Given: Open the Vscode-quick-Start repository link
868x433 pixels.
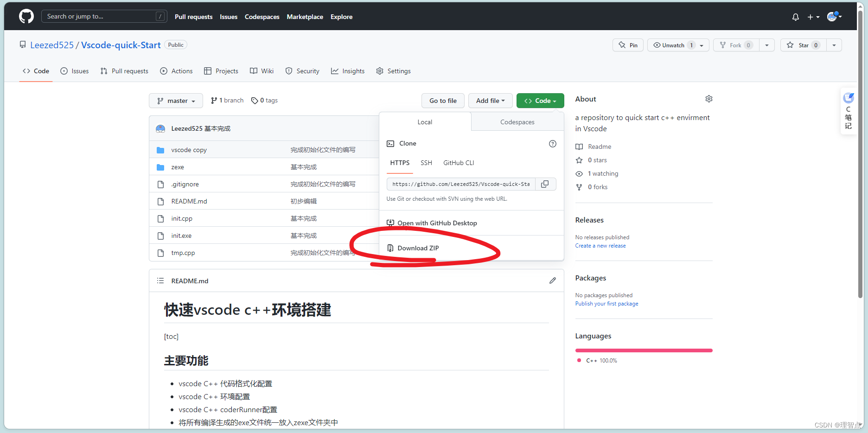Looking at the screenshot, I should (x=121, y=45).
